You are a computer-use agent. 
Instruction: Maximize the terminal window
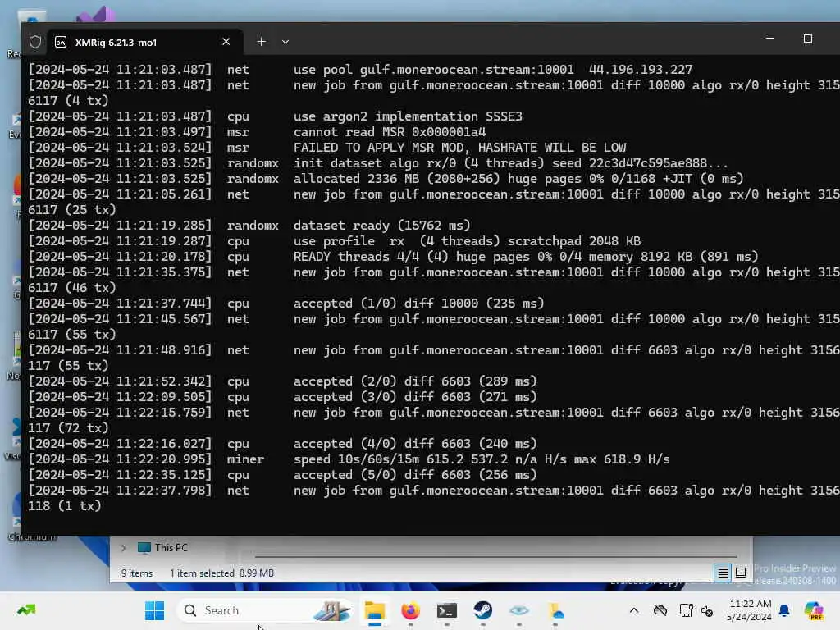pos(808,39)
